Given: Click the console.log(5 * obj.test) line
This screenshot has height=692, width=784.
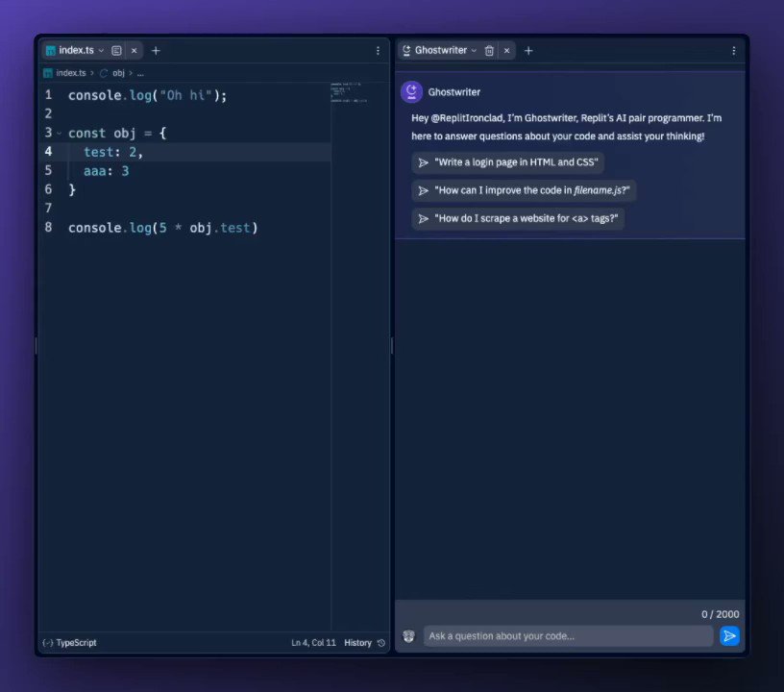Looking at the screenshot, I should 163,228.
